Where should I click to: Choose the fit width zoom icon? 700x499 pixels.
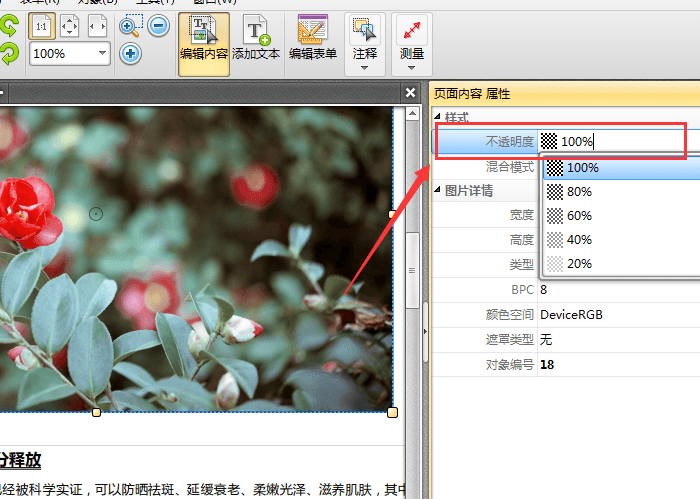(x=97, y=26)
